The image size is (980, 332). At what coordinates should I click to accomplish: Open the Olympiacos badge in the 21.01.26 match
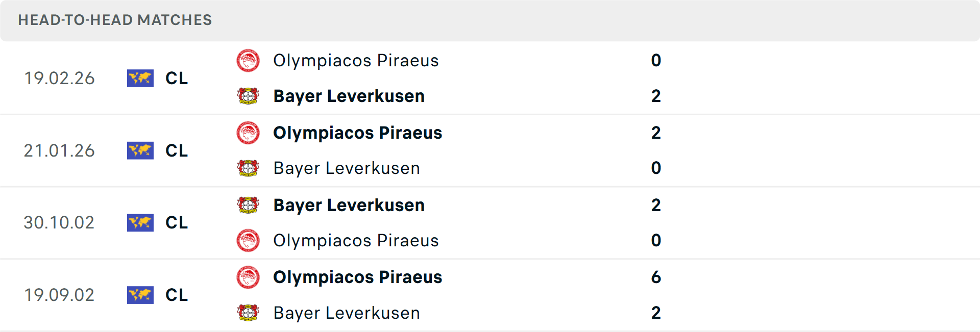[x=248, y=133]
